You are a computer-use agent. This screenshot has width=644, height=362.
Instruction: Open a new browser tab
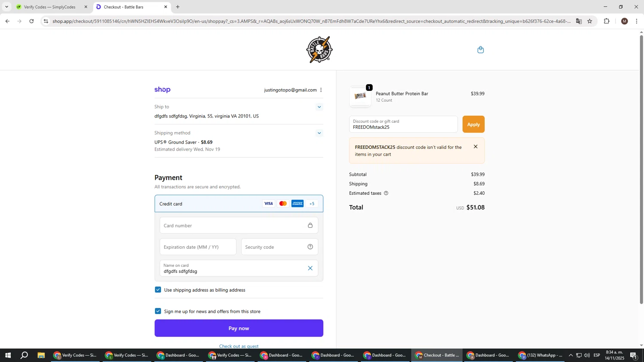[x=178, y=7]
